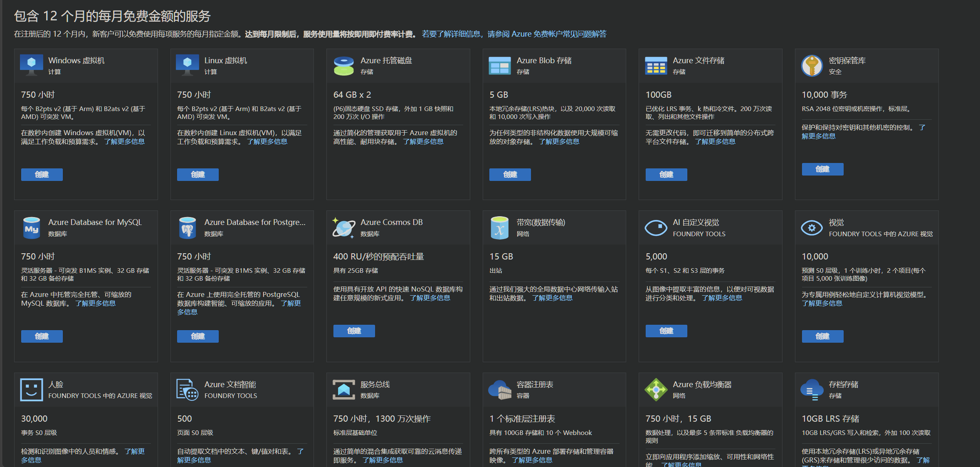Open 了解更多信息 on the 视觉 card
This screenshot has width=980, height=467.
pos(822,304)
